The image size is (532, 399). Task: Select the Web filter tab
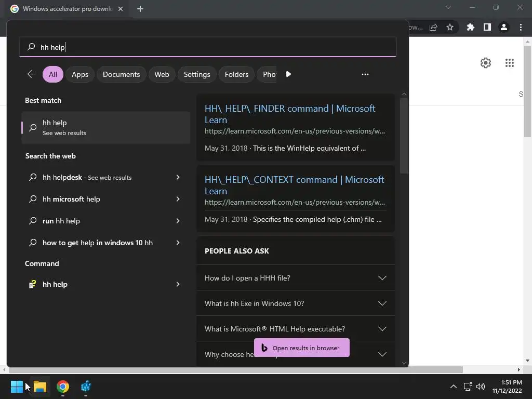click(x=162, y=74)
